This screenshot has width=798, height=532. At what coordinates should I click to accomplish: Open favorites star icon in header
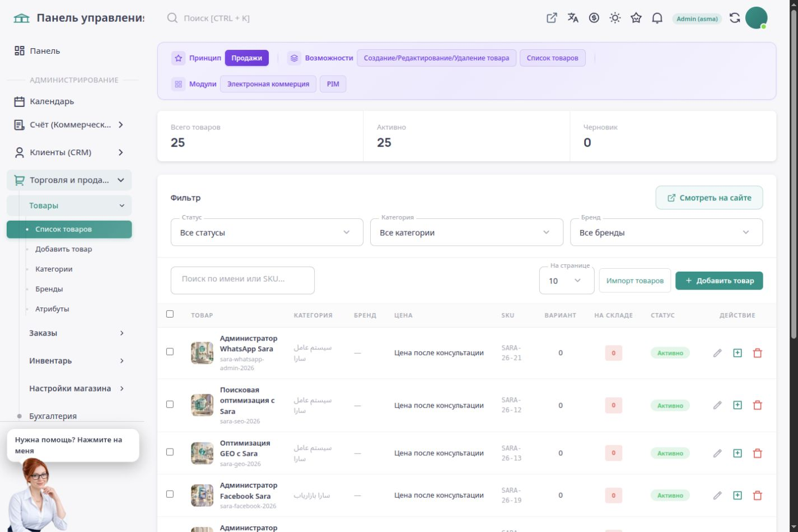636,18
